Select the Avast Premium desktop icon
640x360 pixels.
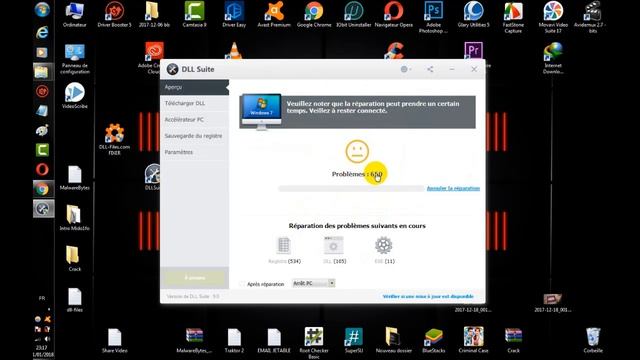(274, 15)
